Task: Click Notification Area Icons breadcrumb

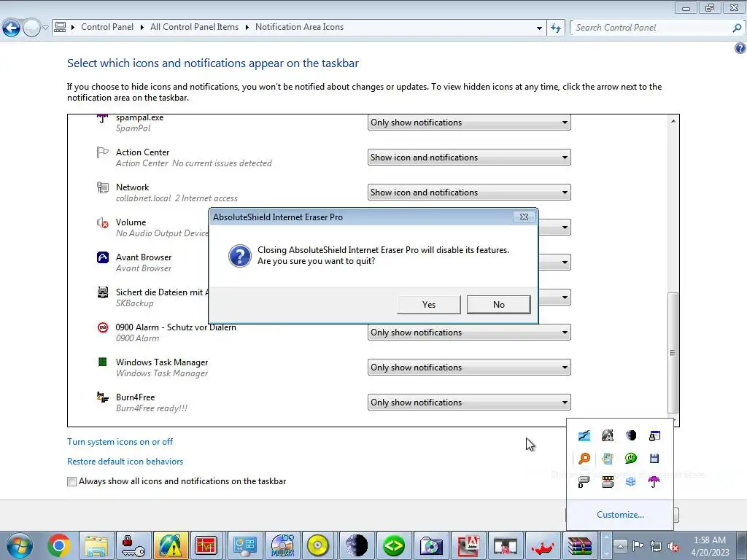Action: pos(299,27)
